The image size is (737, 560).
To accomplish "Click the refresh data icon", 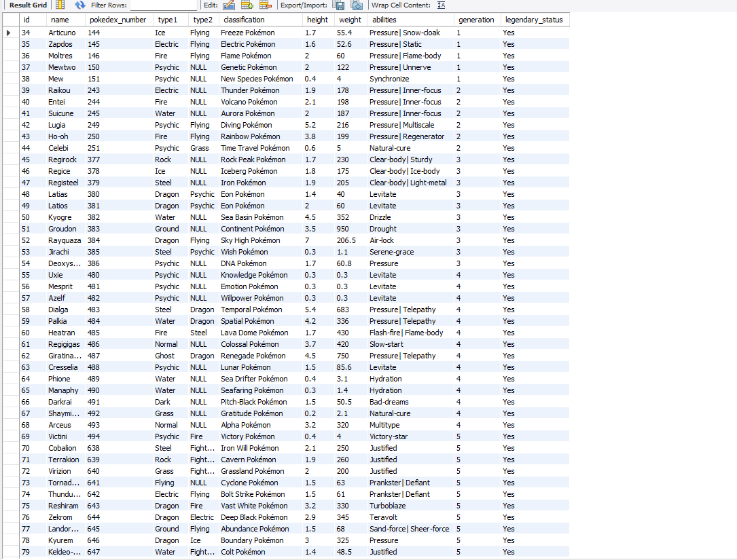I will coord(80,5).
